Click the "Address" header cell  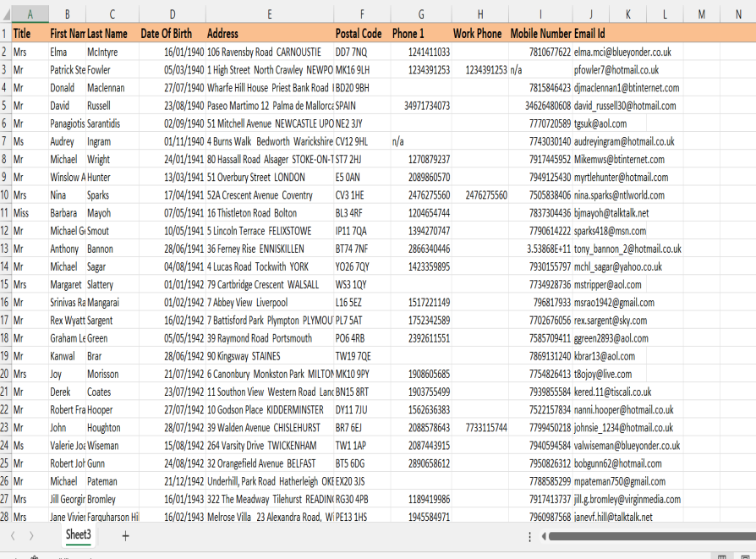pyautogui.click(x=270, y=33)
